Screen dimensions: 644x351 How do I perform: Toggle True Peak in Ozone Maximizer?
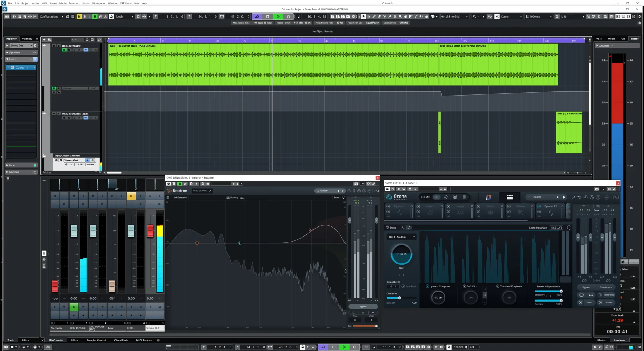click(x=409, y=286)
